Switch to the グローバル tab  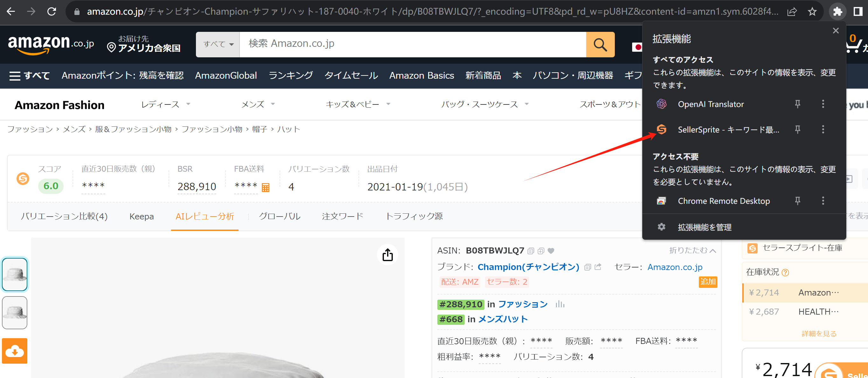click(x=280, y=216)
